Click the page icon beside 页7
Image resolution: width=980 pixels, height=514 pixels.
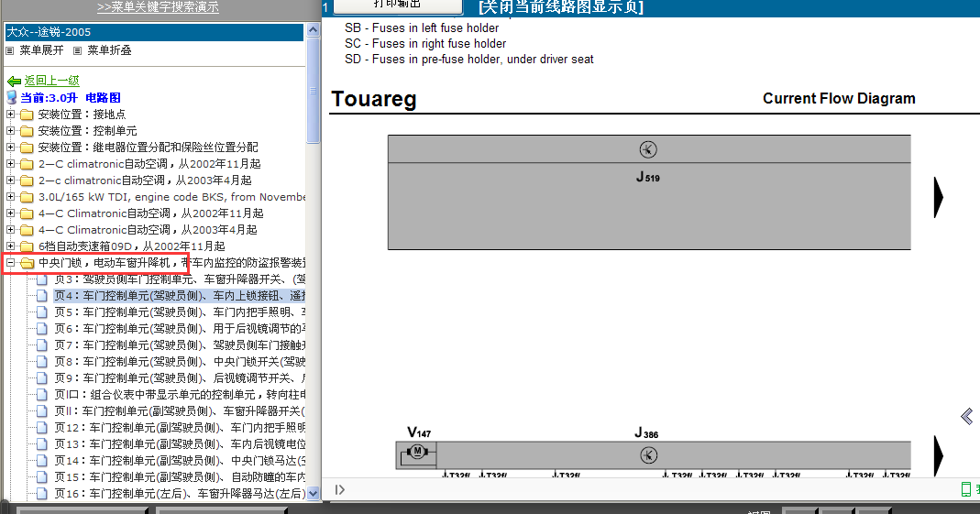[42, 345]
